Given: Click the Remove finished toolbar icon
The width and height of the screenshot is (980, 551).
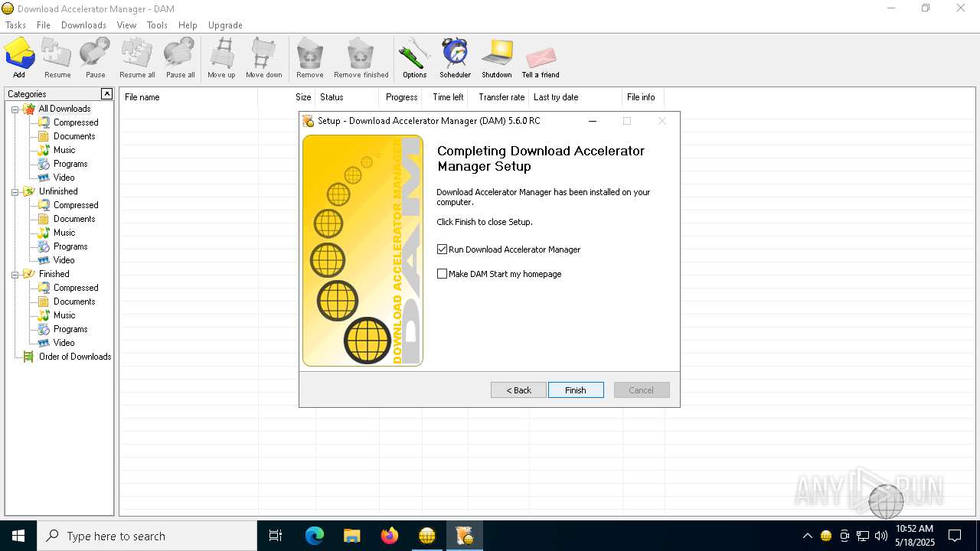Looking at the screenshot, I should [361, 58].
